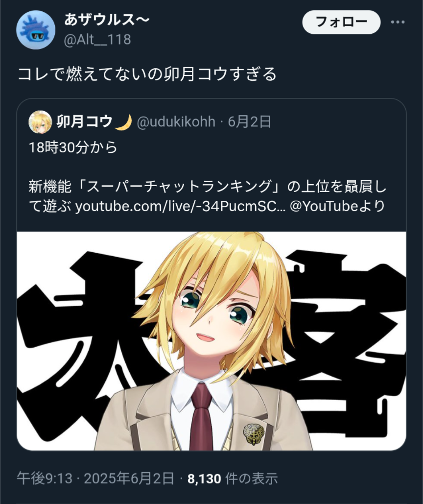Open 卯月コウ's small profile picture
The image size is (423, 504).
[40, 122]
